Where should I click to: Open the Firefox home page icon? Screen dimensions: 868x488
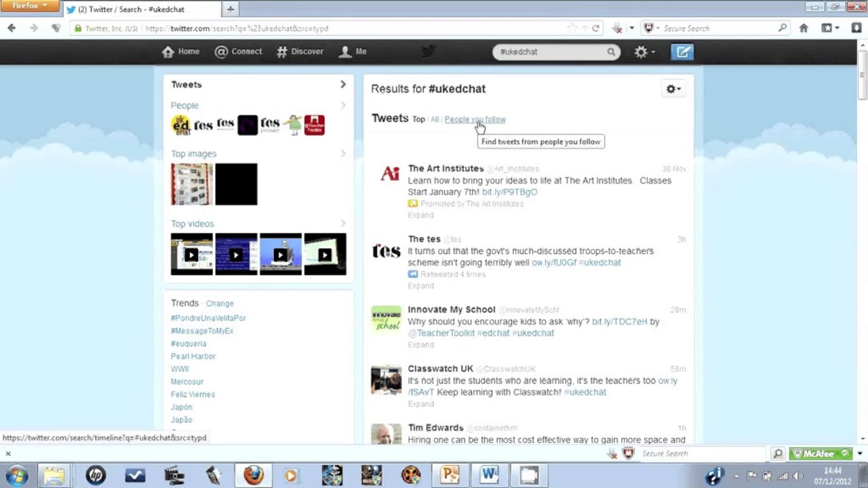(804, 28)
